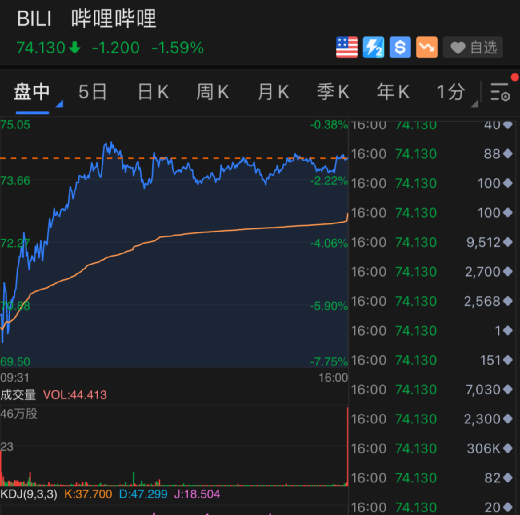Click the diamond icon beside volume 7,030
Screen dimensions: 520x515
tap(508, 389)
